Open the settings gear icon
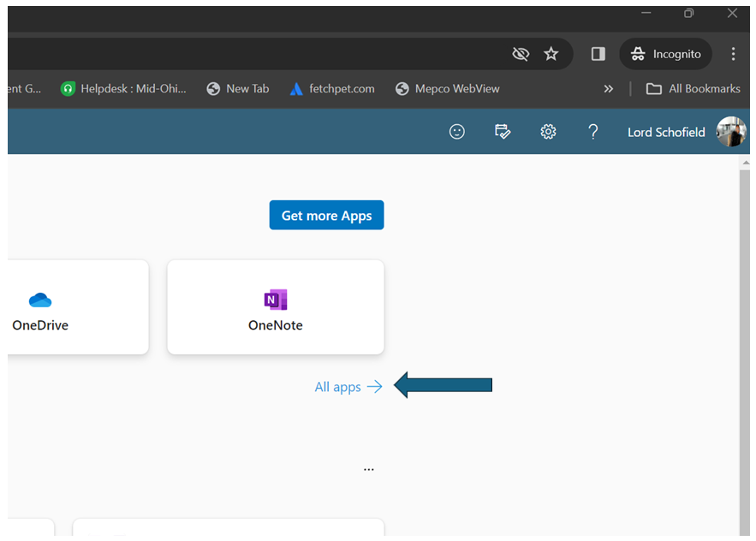 [x=548, y=132]
